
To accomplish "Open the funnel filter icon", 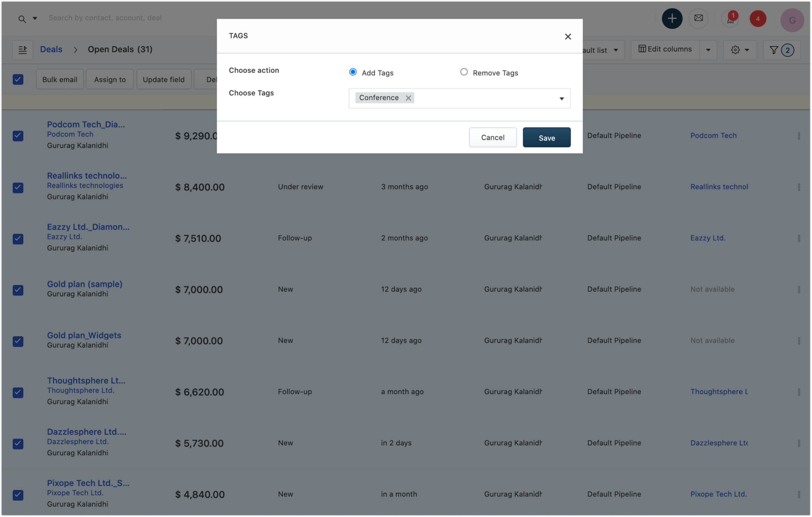I will (774, 50).
